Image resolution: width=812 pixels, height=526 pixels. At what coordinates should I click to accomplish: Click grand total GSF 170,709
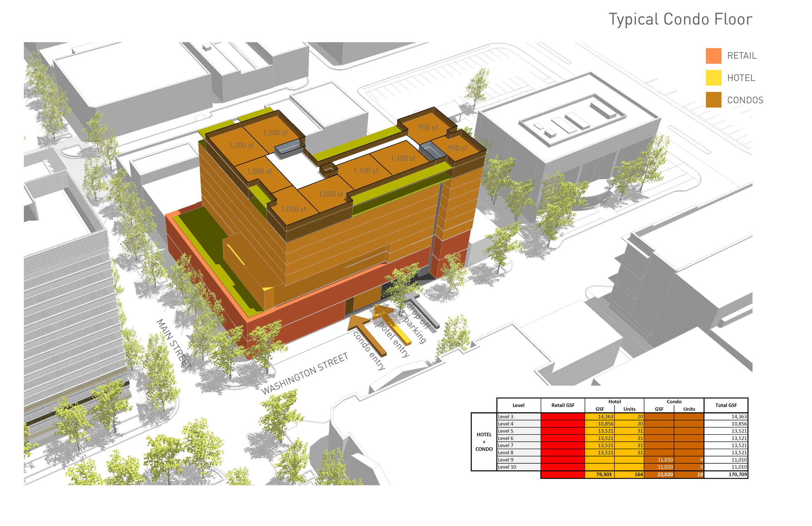click(x=726, y=474)
